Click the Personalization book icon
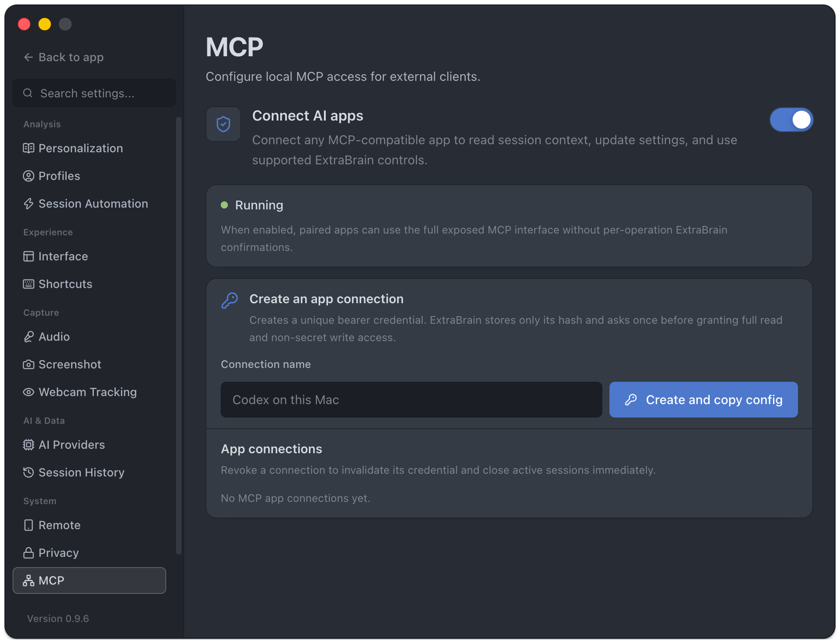840x643 pixels. pos(29,148)
